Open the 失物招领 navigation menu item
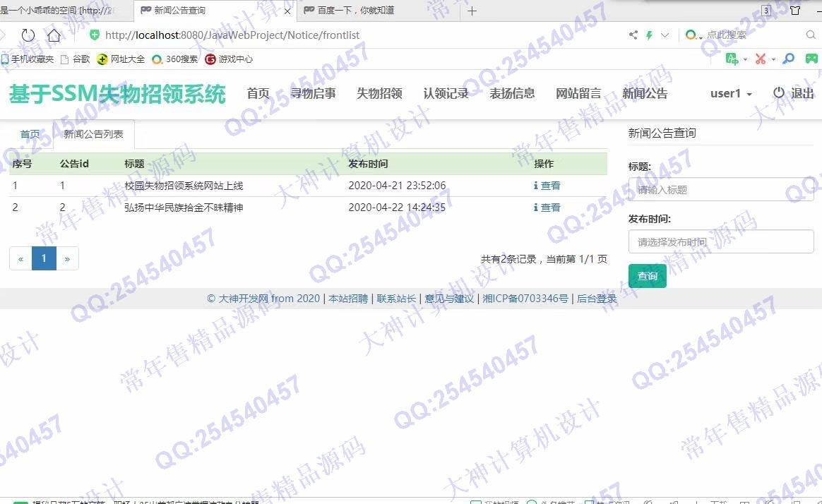Image resolution: width=822 pixels, height=504 pixels. 379,93
